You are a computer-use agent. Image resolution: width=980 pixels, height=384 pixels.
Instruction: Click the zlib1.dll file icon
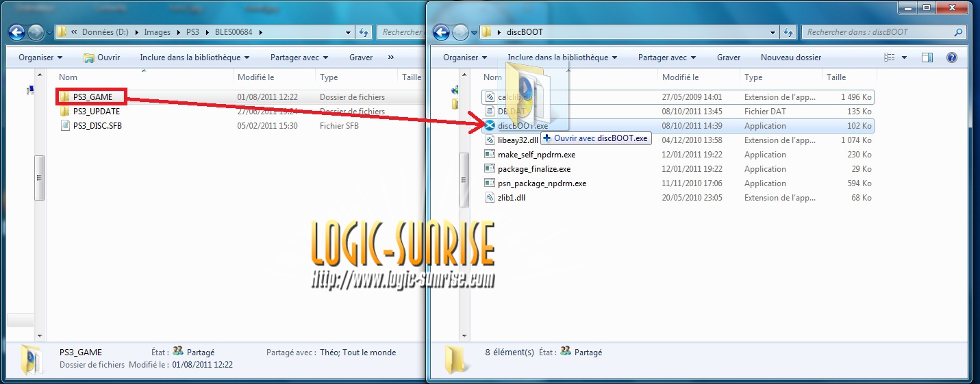click(490, 198)
